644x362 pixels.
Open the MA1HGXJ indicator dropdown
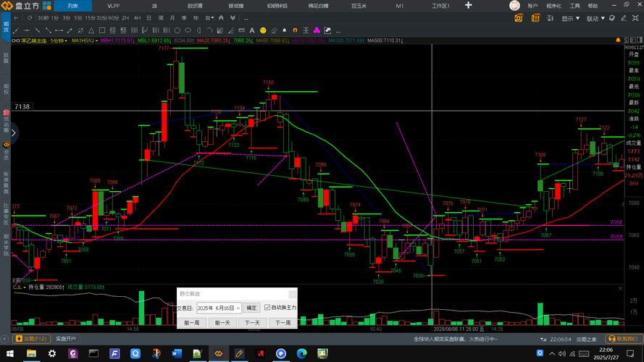[x=85, y=41]
